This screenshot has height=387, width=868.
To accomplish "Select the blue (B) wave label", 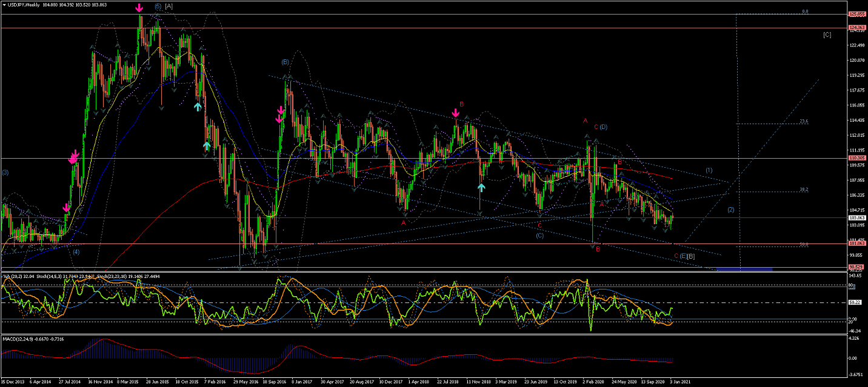I will click(285, 62).
